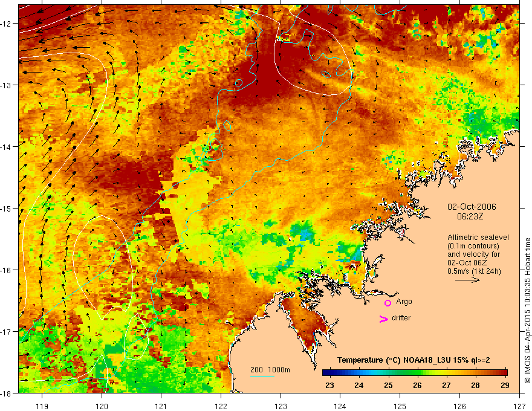Click the longitude axis label 125
This screenshot has width=532, height=411.
pos(400,406)
